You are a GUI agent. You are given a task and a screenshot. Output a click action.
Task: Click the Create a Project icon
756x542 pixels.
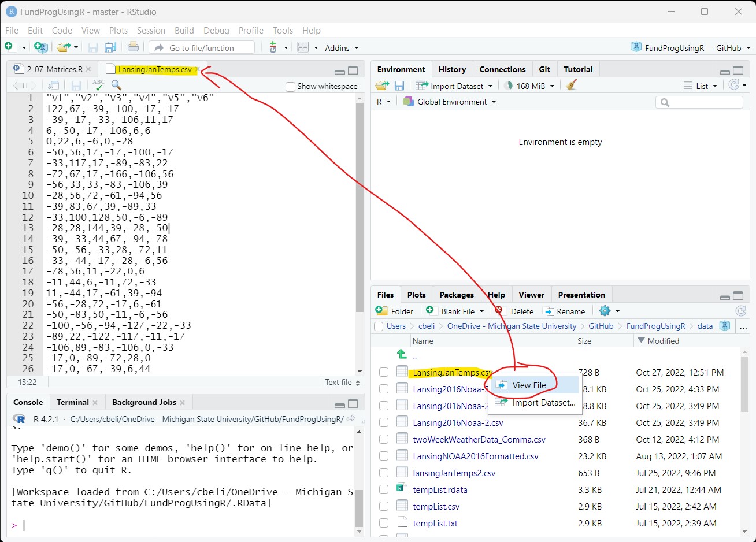coord(40,47)
